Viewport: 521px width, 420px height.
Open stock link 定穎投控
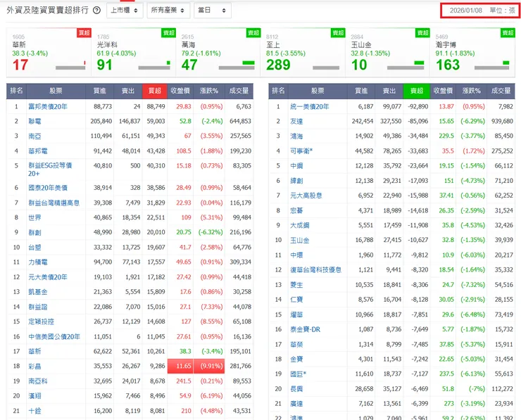click(42, 322)
